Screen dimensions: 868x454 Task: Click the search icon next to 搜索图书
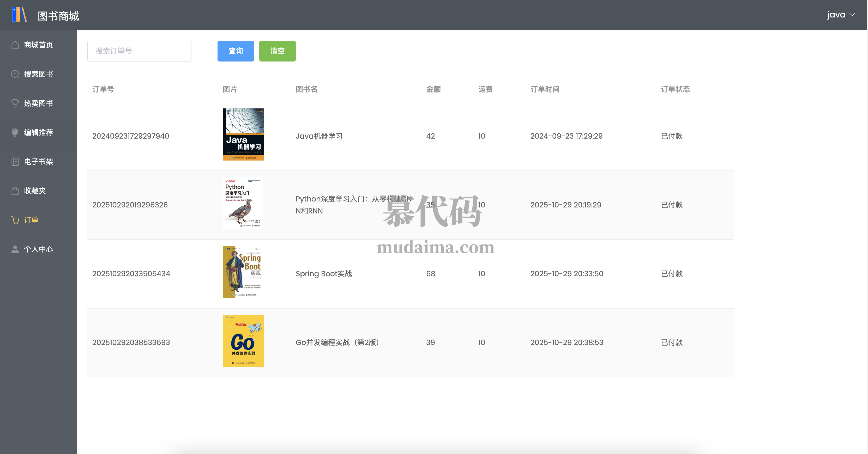[15, 74]
